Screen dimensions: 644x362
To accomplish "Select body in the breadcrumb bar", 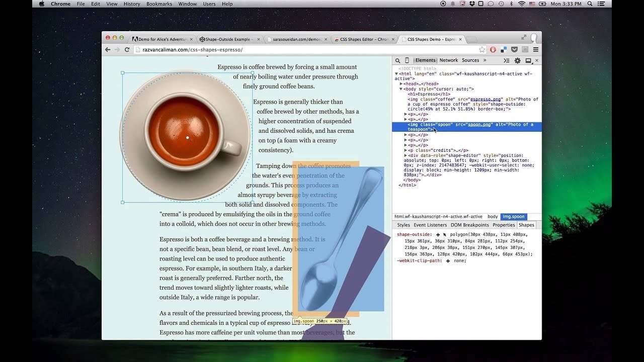I will click(493, 217).
